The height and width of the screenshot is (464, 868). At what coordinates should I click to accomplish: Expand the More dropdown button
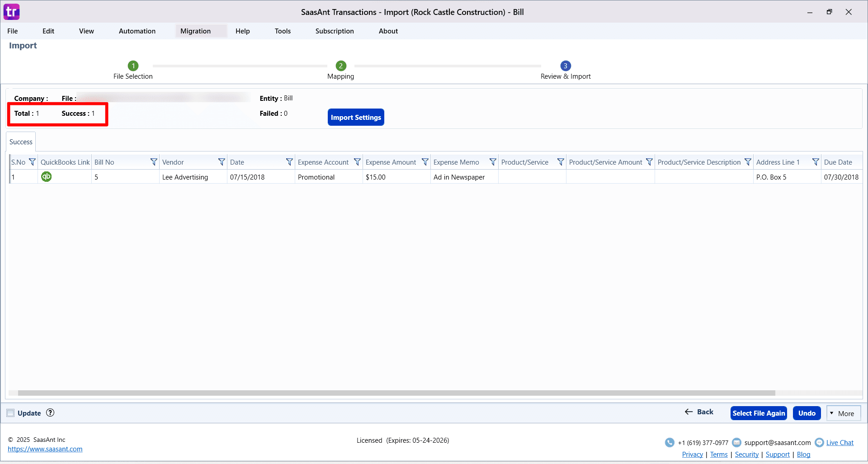[x=844, y=413]
